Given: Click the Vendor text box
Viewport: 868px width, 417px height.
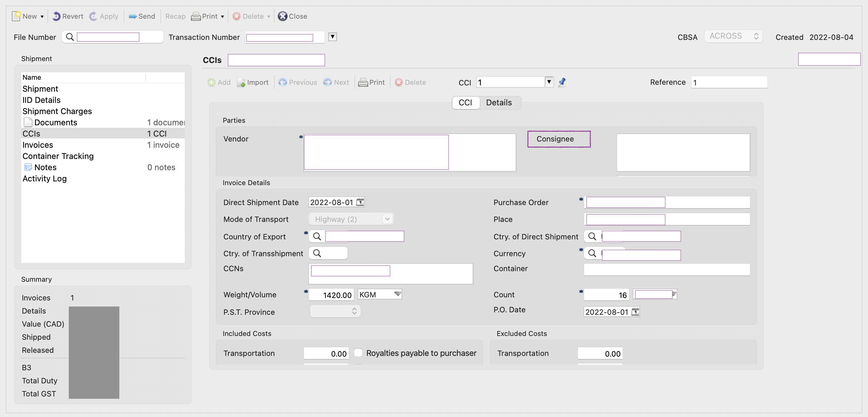Looking at the screenshot, I should pos(410,152).
